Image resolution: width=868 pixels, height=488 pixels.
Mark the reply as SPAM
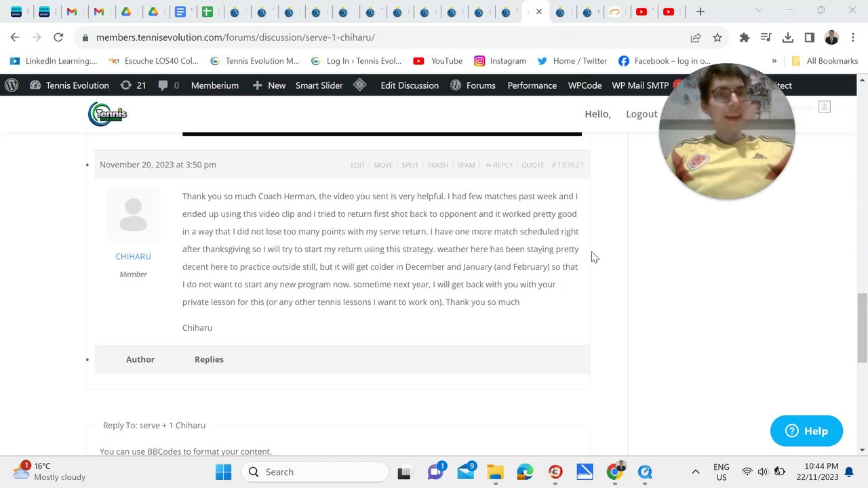[x=465, y=165]
